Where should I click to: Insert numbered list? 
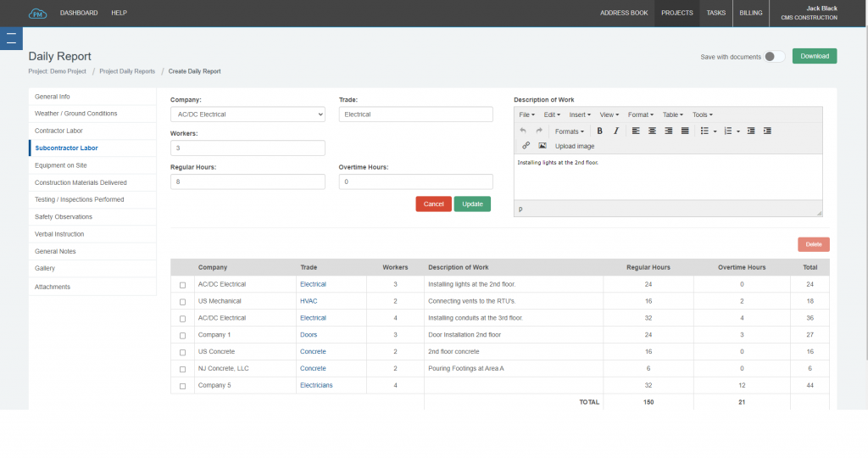[728, 131]
